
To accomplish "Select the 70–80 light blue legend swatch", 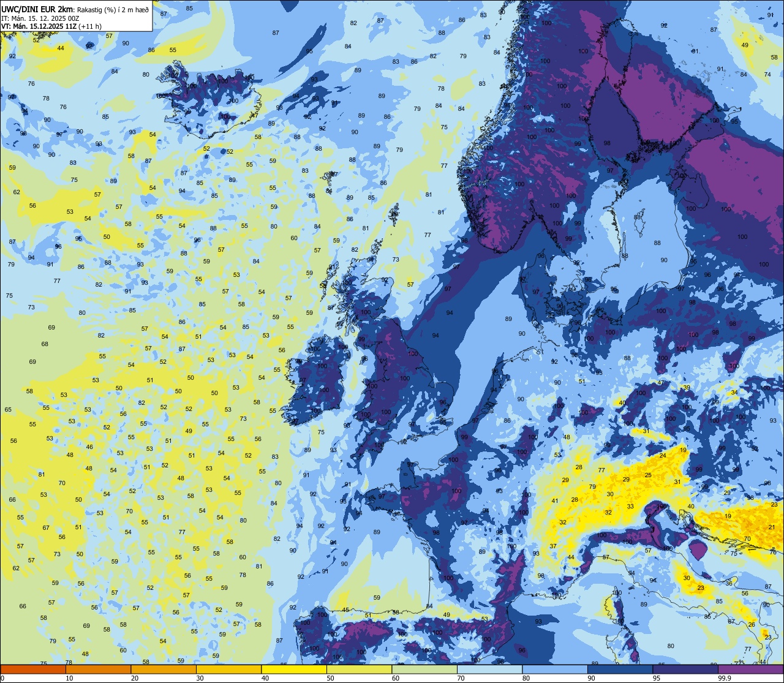I will (x=489, y=670).
